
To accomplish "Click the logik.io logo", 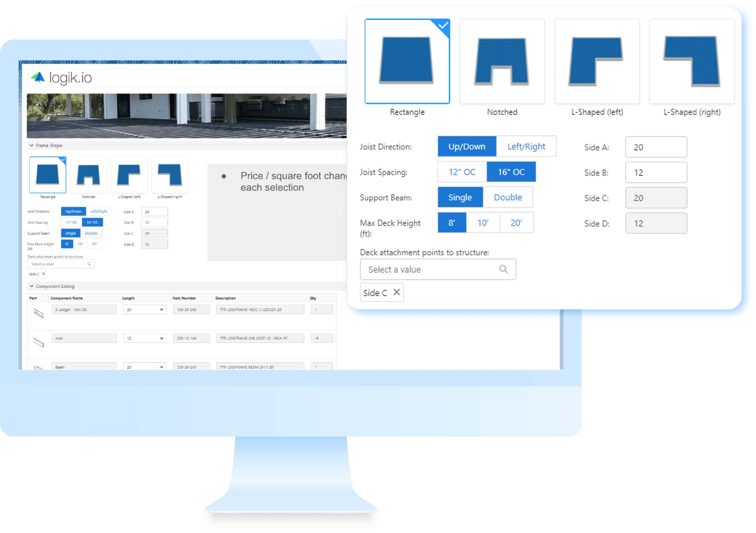I will (61, 78).
